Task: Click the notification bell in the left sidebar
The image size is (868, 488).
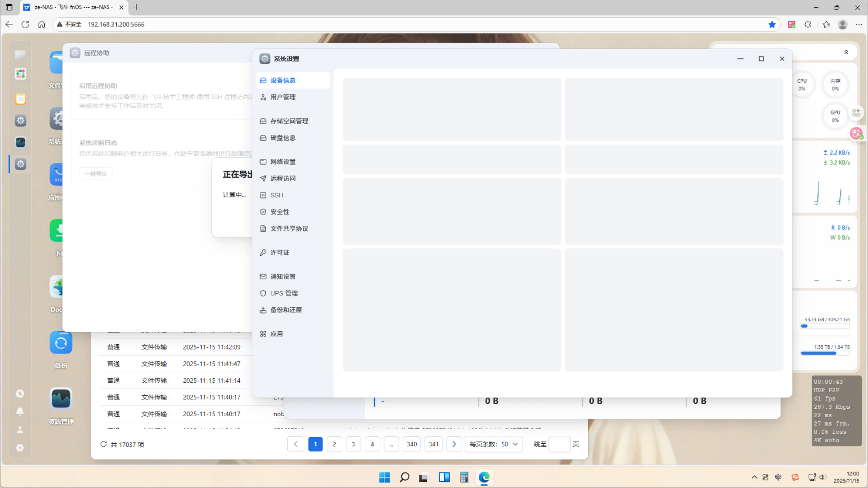Action: (20, 411)
